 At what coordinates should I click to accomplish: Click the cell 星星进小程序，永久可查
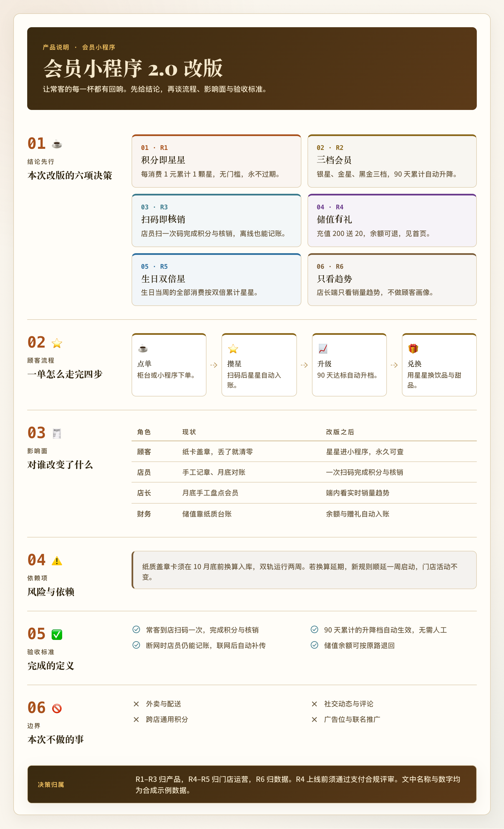(x=365, y=452)
